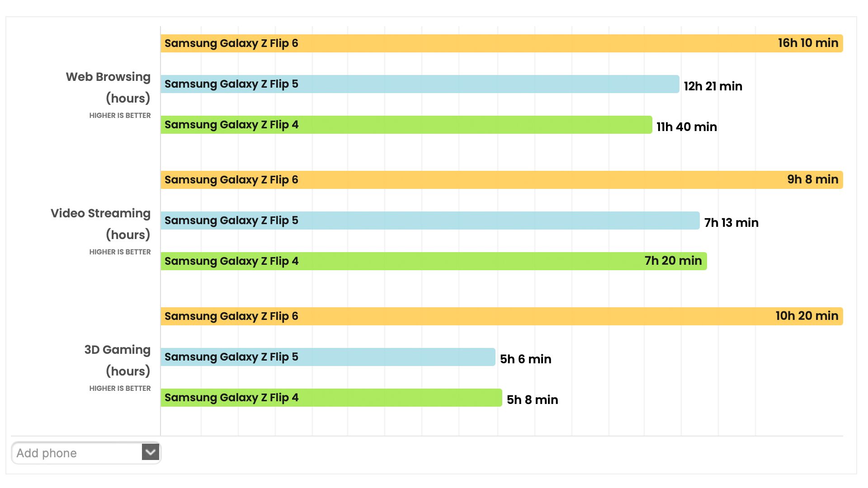
Task: Click the 12h 21 min value label
Action: [x=712, y=86]
